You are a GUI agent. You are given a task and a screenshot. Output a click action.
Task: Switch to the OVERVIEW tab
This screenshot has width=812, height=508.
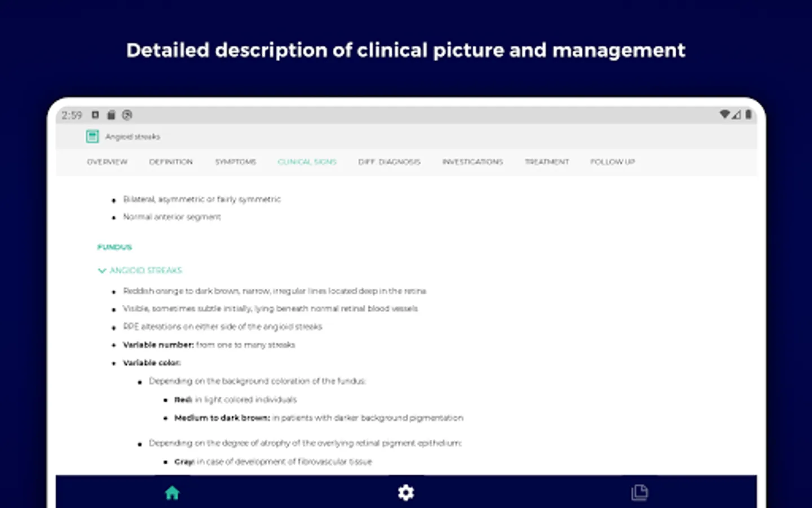(x=107, y=162)
